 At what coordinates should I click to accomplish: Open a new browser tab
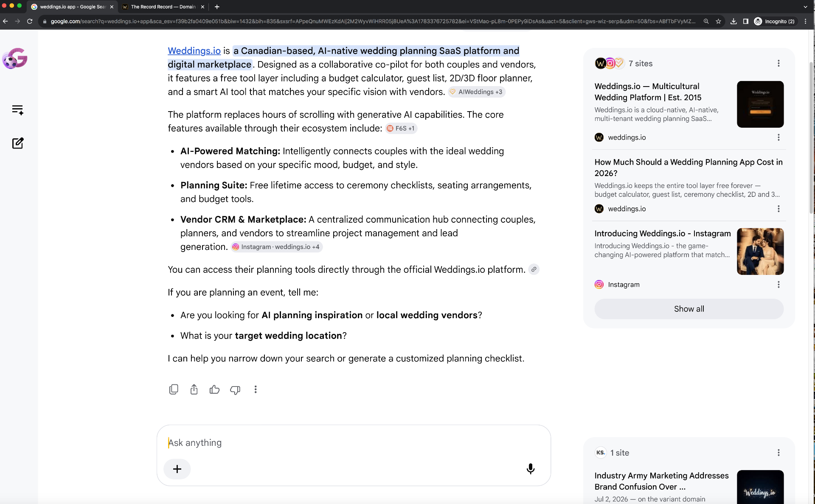pos(217,7)
